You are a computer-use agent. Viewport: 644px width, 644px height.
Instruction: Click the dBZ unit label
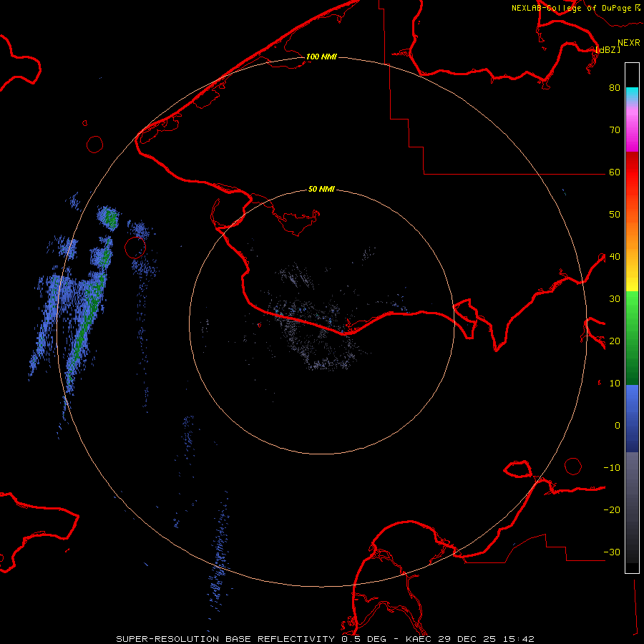[608, 50]
